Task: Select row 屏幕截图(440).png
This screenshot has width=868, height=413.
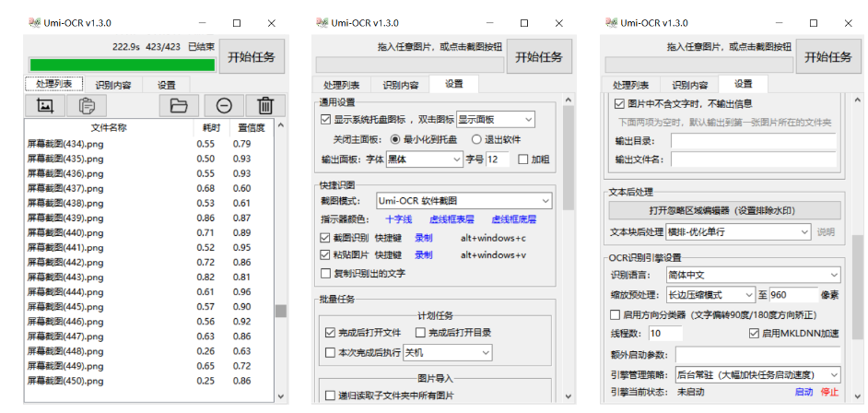Action: click(149, 232)
